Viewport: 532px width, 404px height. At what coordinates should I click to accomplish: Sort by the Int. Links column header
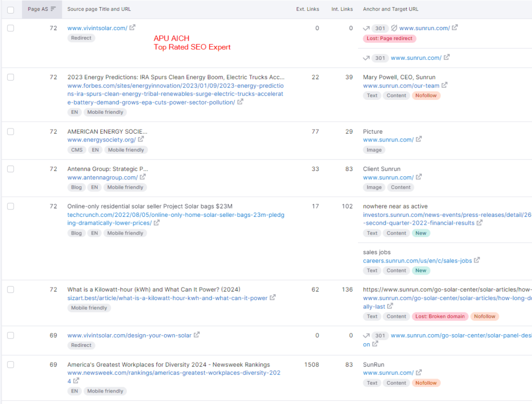pyautogui.click(x=342, y=9)
